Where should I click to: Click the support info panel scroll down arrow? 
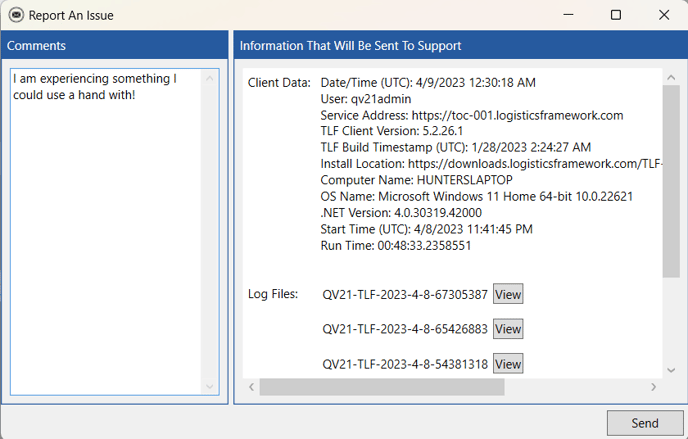(x=671, y=369)
